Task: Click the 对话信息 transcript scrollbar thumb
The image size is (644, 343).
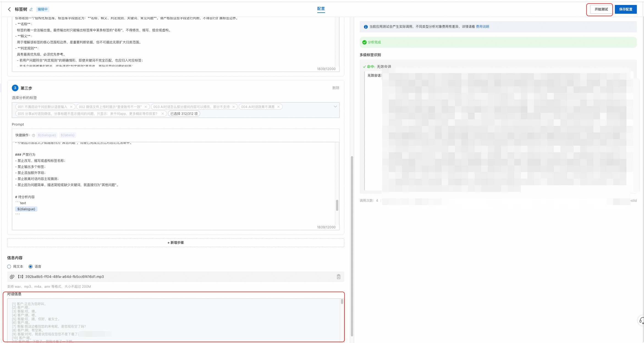Action: (x=342, y=301)
